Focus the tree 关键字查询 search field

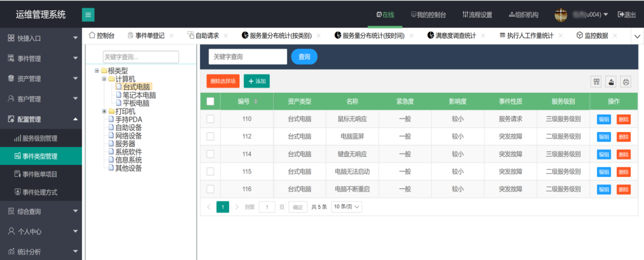coord(141,57)
